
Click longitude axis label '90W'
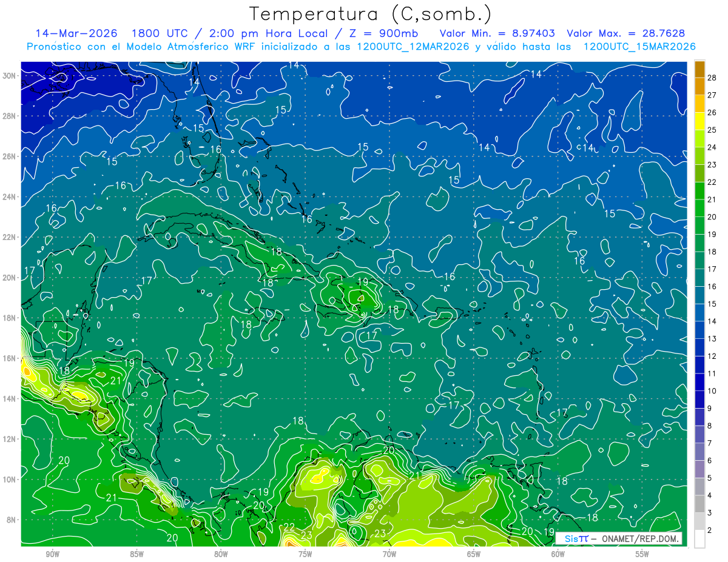point(52,554)
